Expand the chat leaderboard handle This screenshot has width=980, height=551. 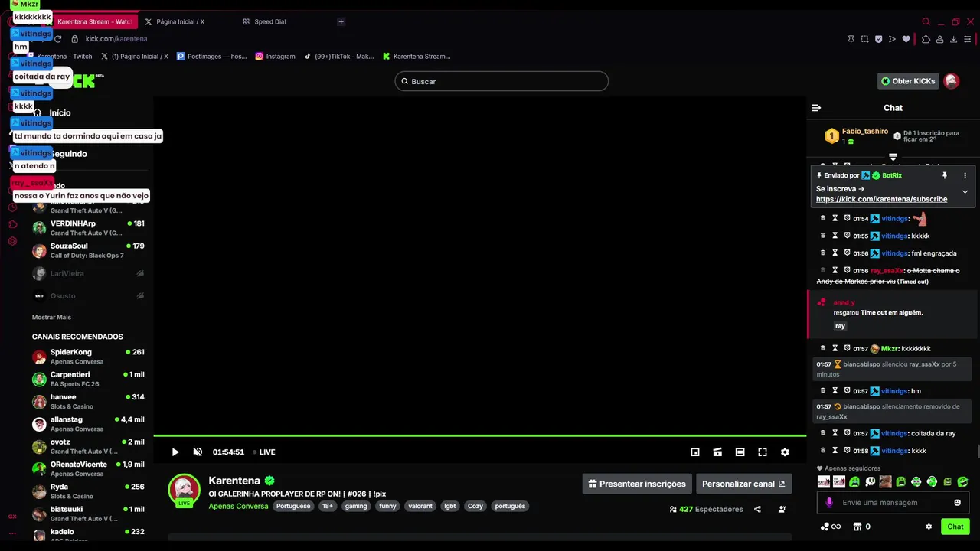click(x=893, y=157)
